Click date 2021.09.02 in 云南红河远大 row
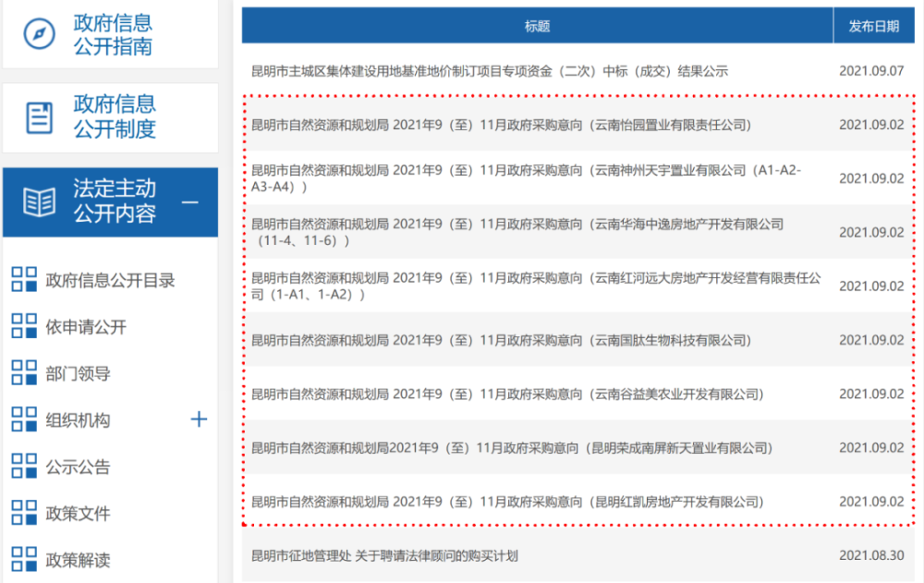924x583 pixels. (x=871, y=285)
